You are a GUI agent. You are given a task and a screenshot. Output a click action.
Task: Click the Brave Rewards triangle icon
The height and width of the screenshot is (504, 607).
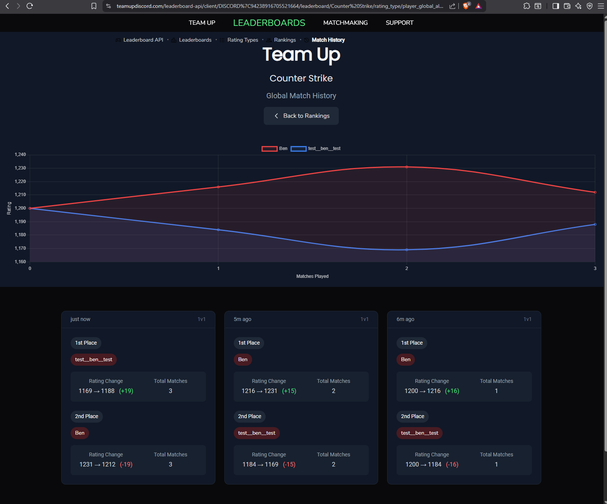(478, 6)
